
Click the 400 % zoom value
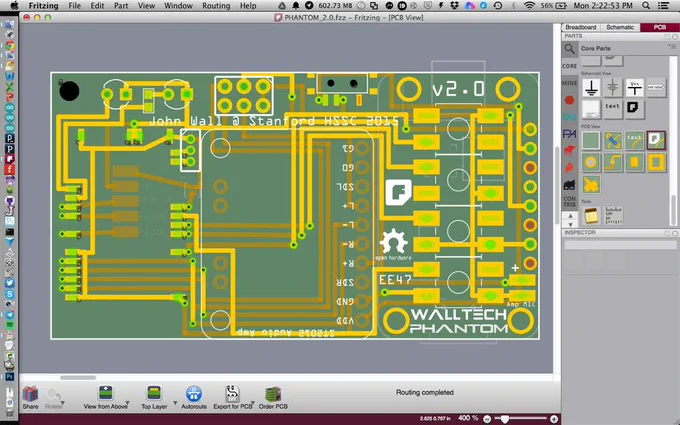(x=467, y=418)
